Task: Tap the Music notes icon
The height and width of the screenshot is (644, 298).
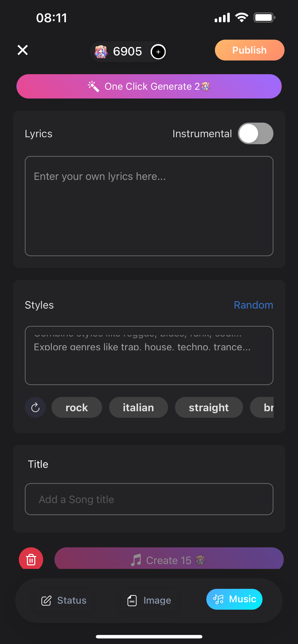Action: click(x=218, y=599)
